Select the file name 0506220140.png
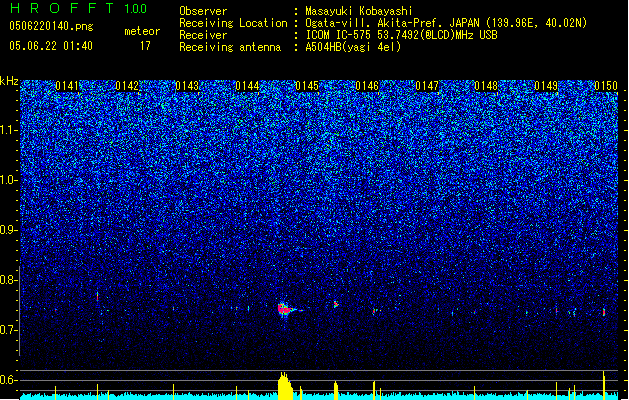The height and width of the screenshot is (400, 629). click(x=51, y=26)
